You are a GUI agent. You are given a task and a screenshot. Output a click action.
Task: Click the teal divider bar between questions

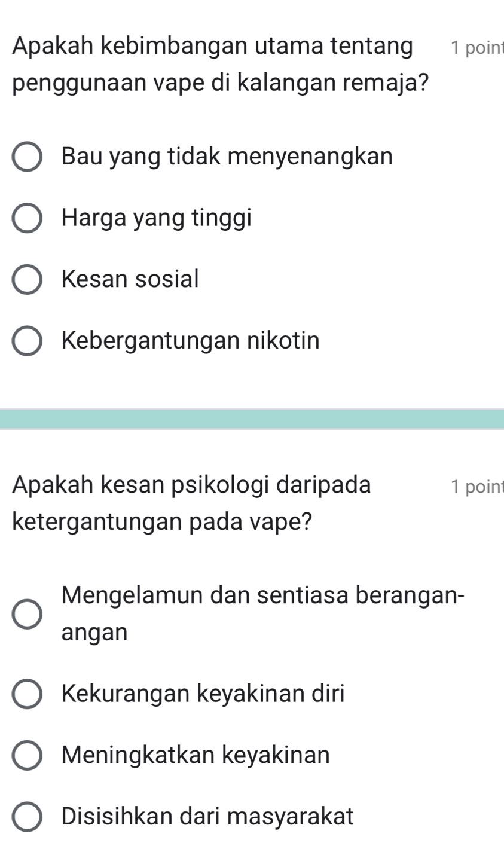[x=252, y=419]
